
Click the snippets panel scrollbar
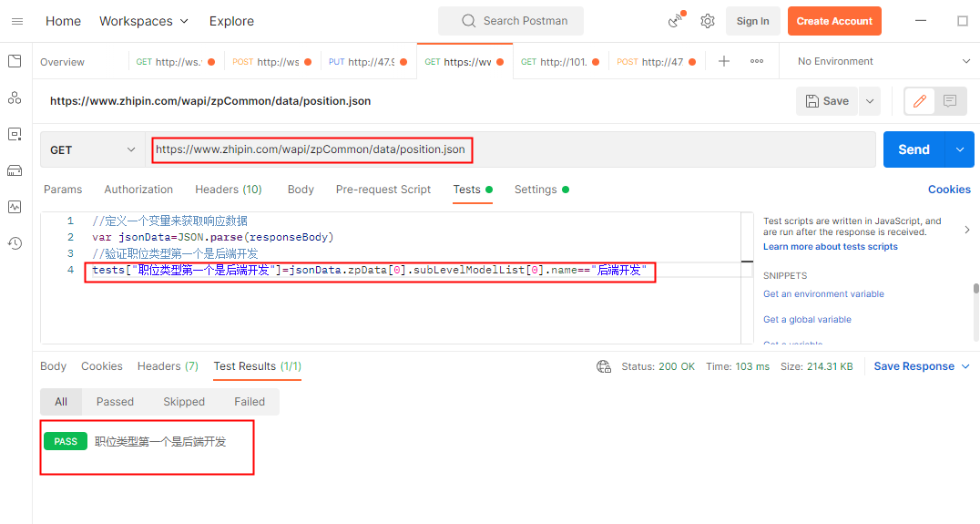click(x=975, y=290)
